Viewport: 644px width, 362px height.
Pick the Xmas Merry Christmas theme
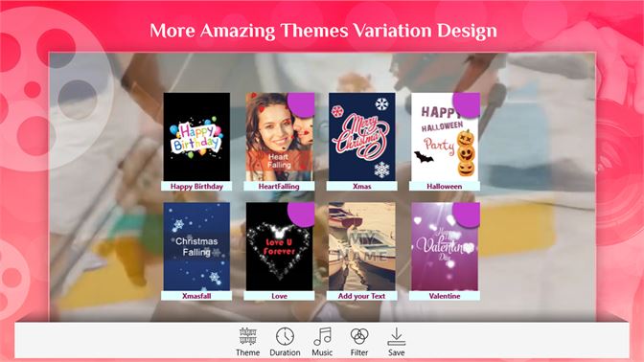(x=362, y=137)
